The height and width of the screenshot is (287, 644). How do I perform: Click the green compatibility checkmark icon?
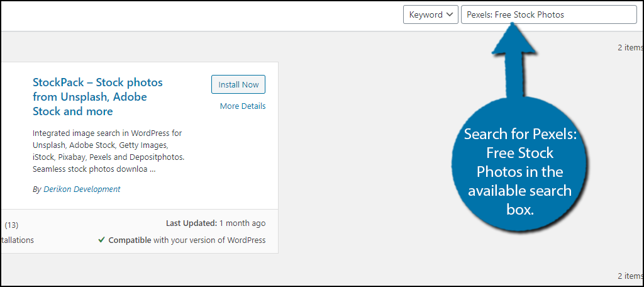point(101,240)
